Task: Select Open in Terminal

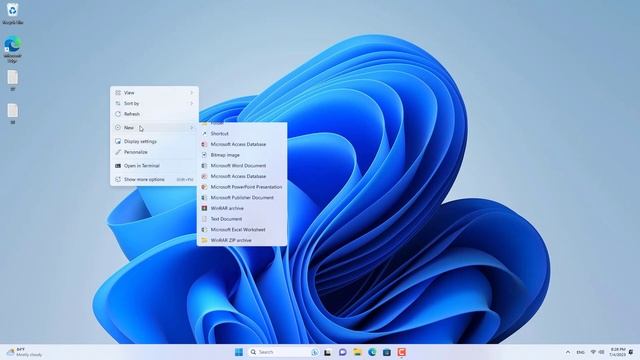Action: 154,166
